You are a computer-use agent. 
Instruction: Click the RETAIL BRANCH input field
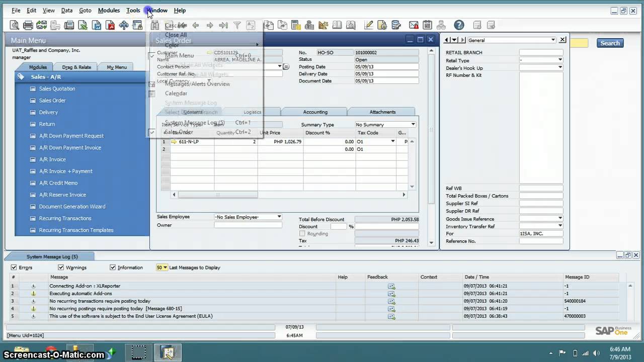pyautogui.click(x=541, y=53)
